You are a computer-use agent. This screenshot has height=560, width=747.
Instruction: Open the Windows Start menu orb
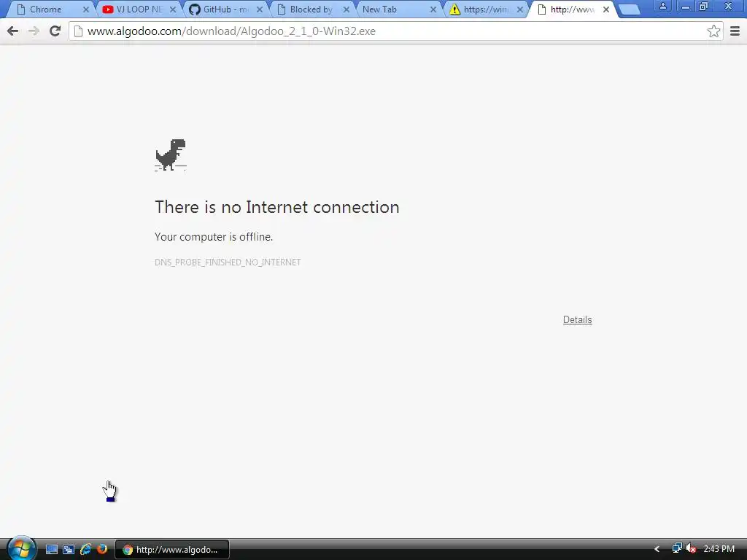click(x=21, y=548)
